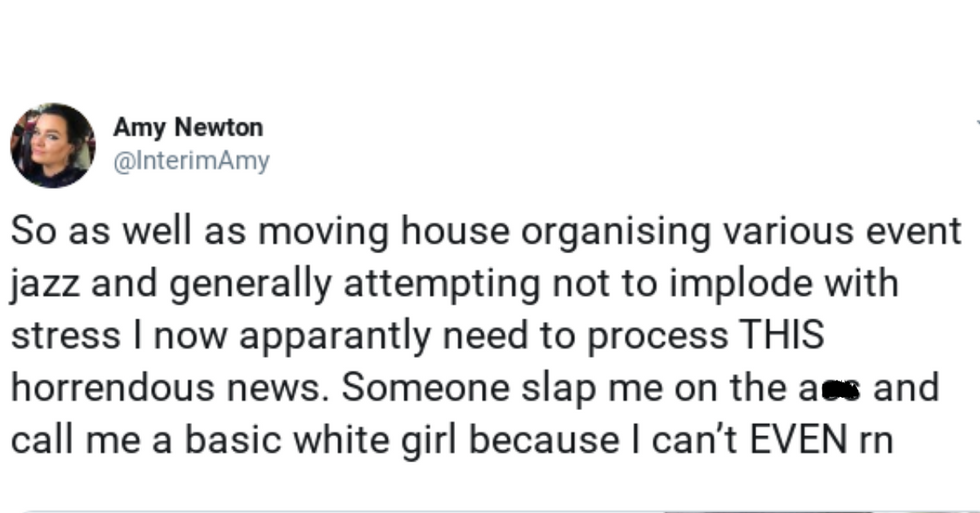This screenshot has width=980, height=513.
Task: Click the word process in the tweet
Action: coord(658,337)
